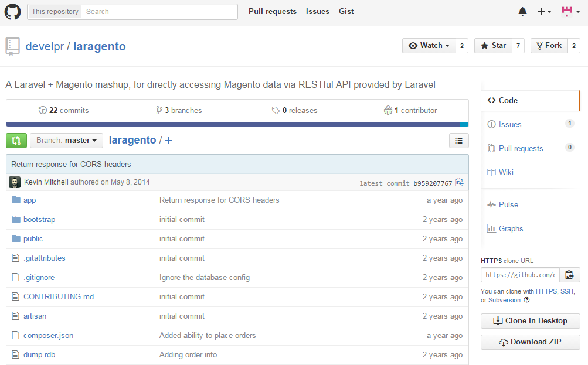View the 22 commits history
This screenshot has height=365, width=588.
click(x=64, y=111)
